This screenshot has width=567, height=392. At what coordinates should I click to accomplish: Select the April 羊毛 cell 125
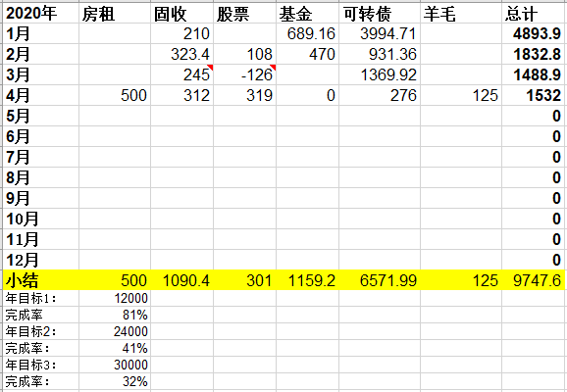(461, 95)
